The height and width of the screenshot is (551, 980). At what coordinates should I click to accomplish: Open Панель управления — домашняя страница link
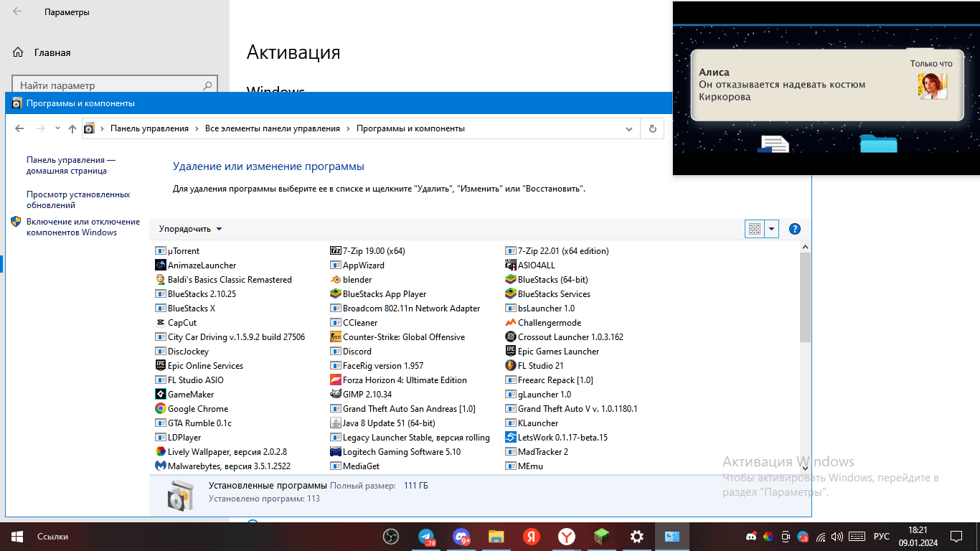(71, 166)
